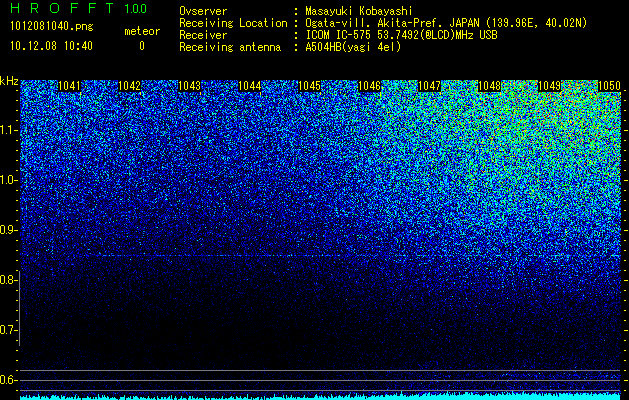629x400 pixels.
Task: Click the Ovserver label
Action: pos(203,11)
